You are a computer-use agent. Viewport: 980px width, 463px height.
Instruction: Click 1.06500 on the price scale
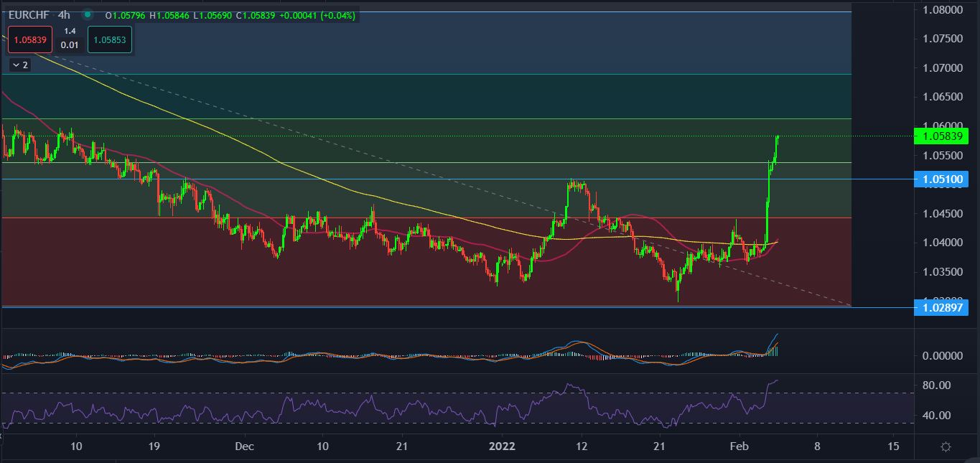942,97
